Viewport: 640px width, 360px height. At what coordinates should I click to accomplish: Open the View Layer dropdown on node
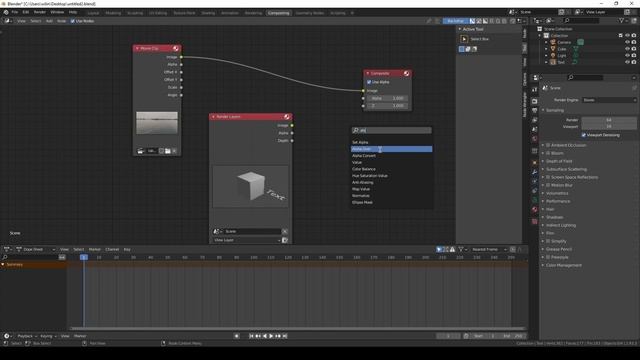[x=246, y=240]
